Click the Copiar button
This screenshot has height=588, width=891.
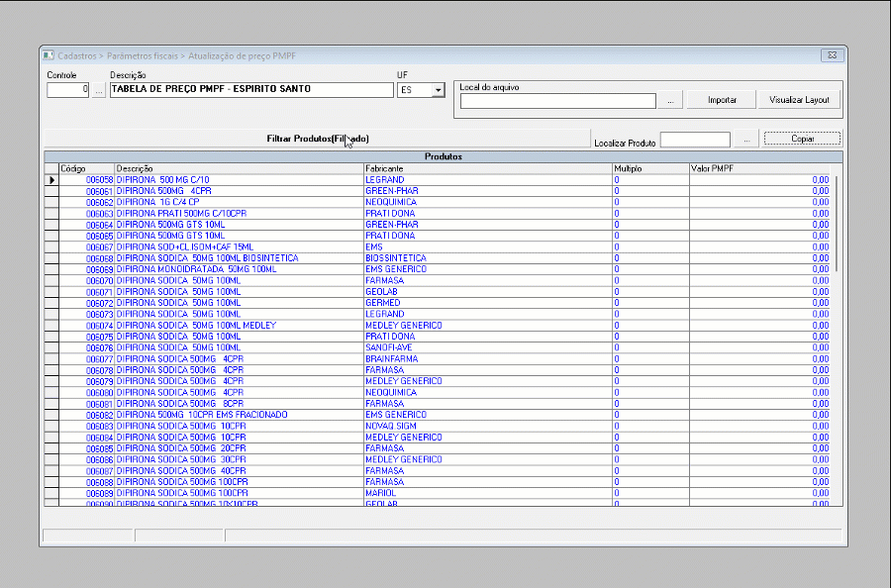802,139
